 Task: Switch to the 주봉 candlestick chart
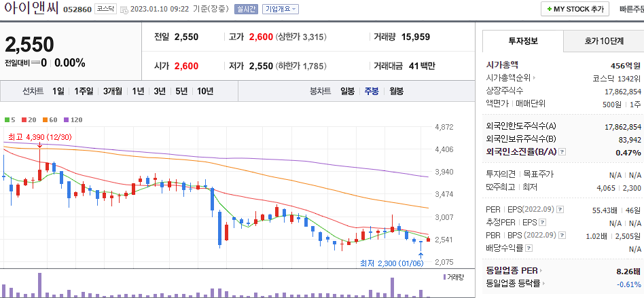click(x=372, y=91)
